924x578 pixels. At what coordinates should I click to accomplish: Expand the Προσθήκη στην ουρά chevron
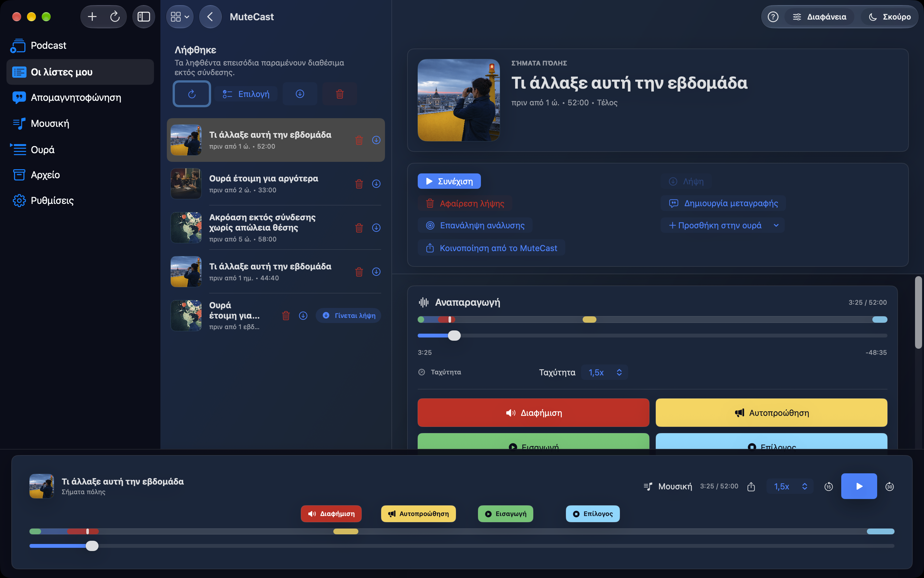pyautogui.click(x=776, y=225)
